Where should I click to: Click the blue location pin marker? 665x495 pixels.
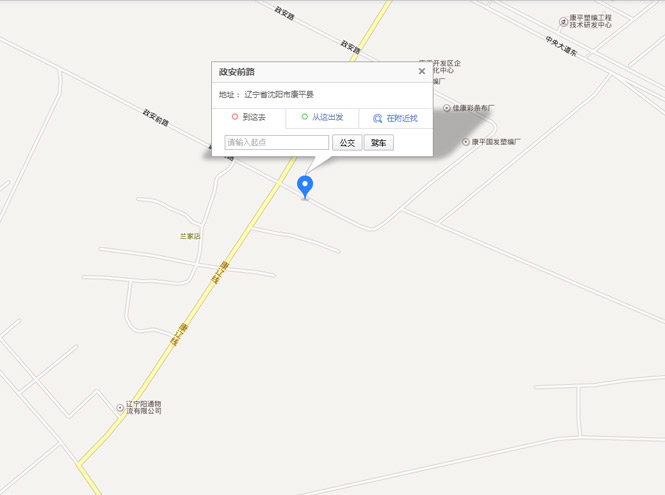pyautogui.click(x=305, y=187)
